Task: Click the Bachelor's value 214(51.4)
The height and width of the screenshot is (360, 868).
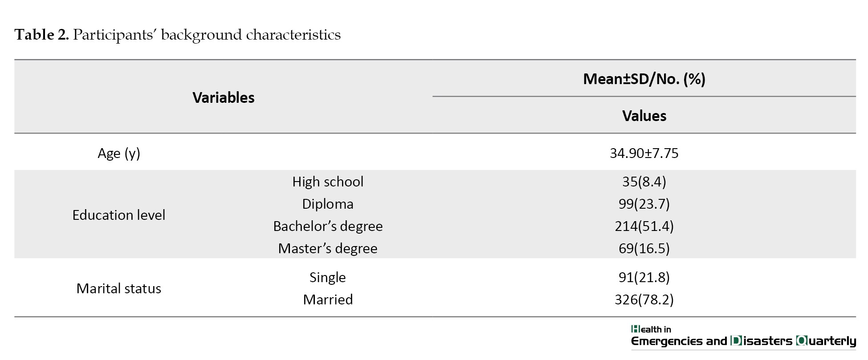Action: [x=644, y=226]
